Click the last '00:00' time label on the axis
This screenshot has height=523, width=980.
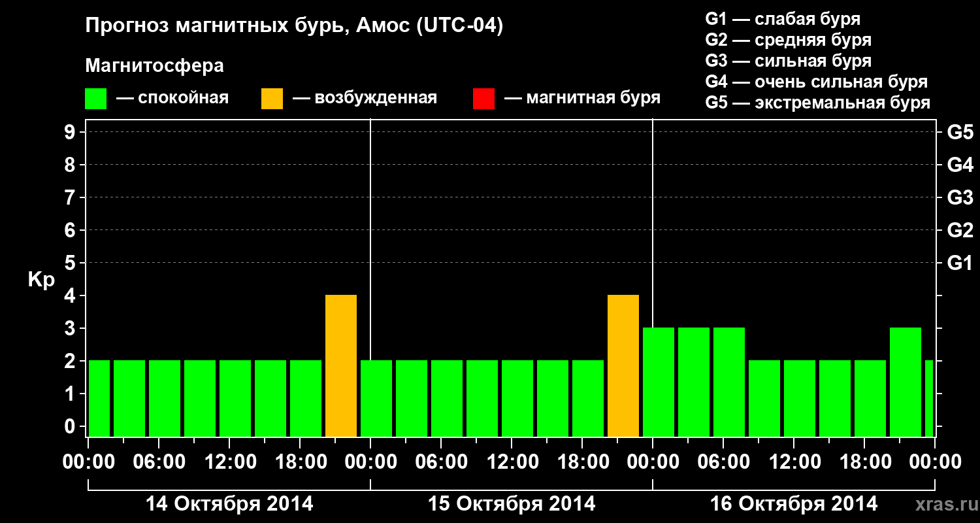935,462
